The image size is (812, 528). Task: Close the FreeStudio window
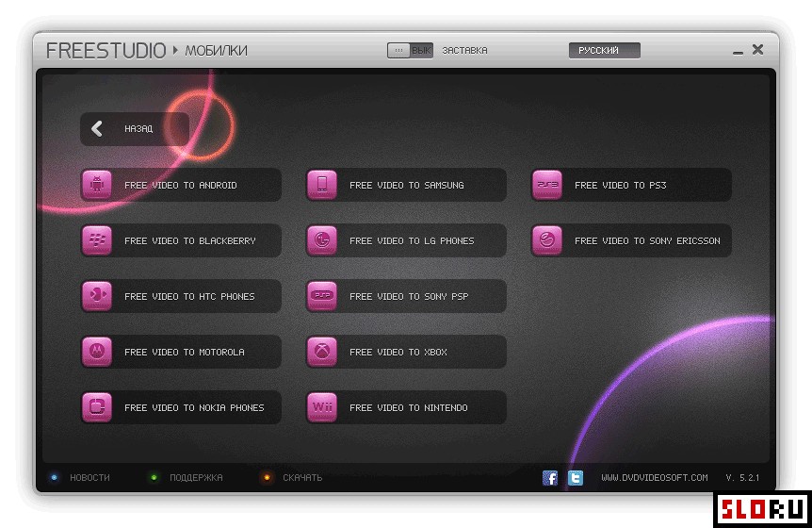coord(757,49)
